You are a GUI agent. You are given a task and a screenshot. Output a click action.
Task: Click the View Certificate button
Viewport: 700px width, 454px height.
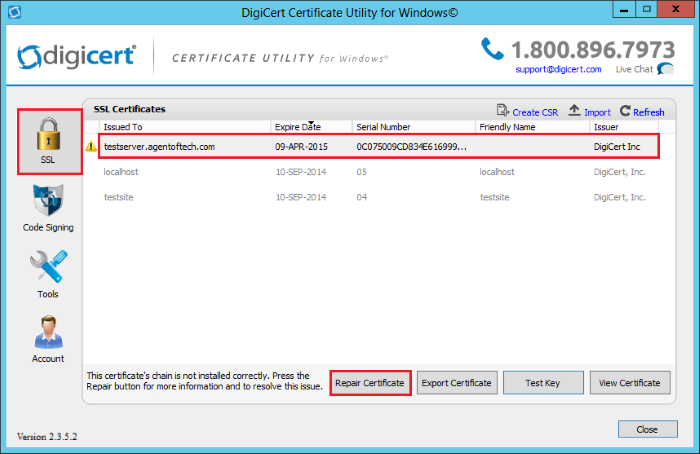(x=629, y=383)
